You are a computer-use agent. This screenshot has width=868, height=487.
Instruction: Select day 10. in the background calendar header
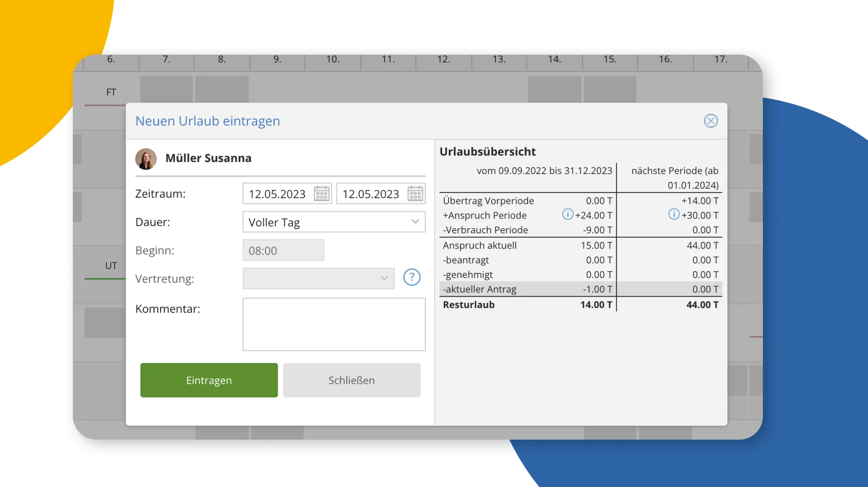pyautogui.click(x=333, y=59)
